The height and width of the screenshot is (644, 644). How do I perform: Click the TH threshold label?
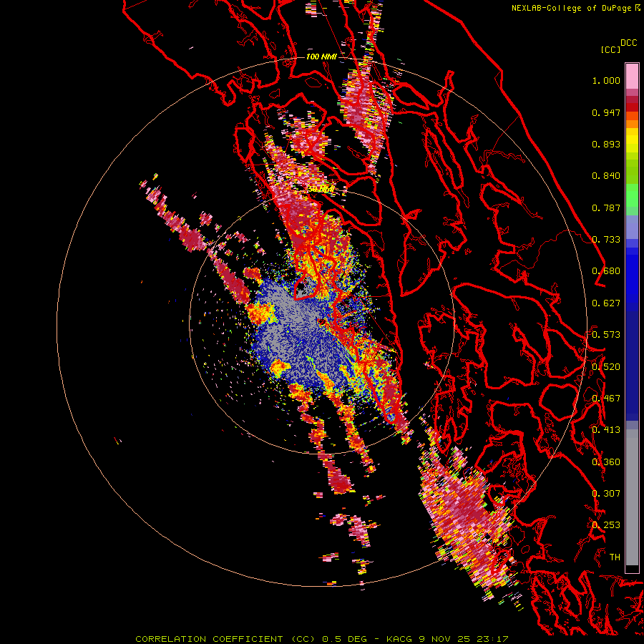click(615, 557)
